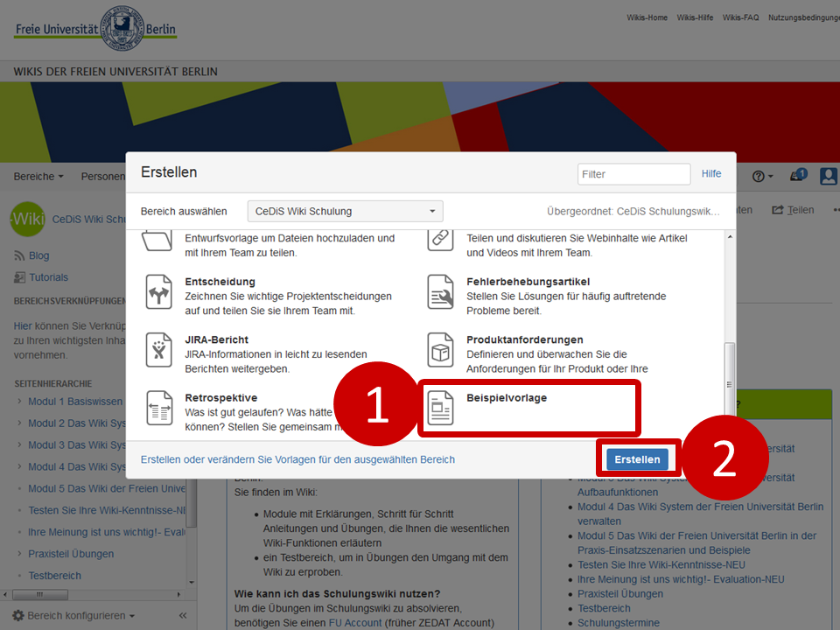
Task: Open Praxisteil Übungen link in content list
Action: [x=619, y=593]
